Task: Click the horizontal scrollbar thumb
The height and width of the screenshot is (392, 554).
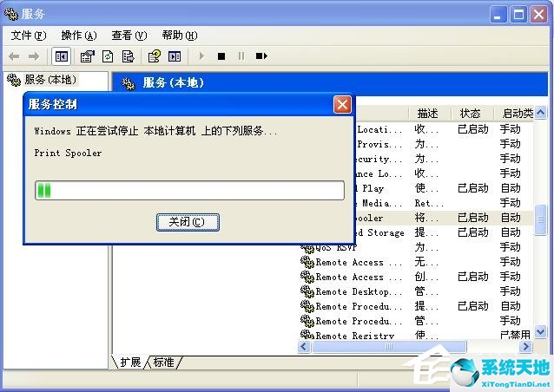Action: (389, 347)
